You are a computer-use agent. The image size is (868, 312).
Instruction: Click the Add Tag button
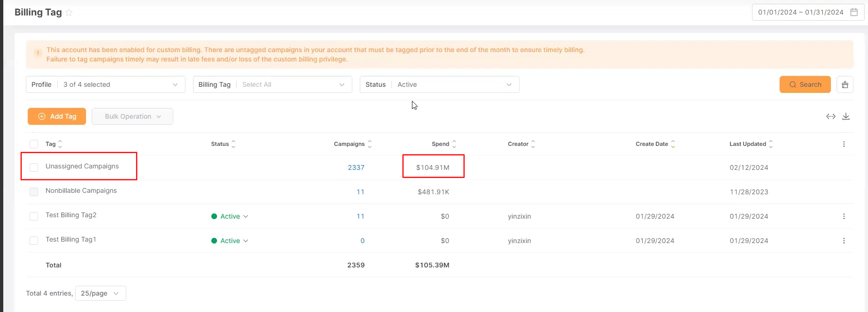(57, 116)
